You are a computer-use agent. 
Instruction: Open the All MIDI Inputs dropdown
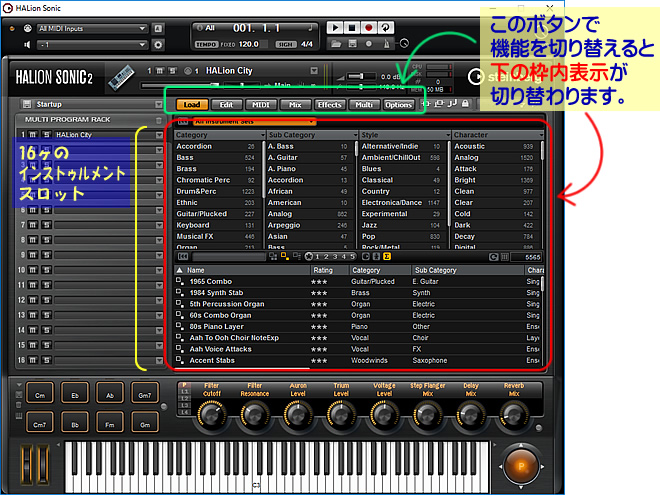92,29
